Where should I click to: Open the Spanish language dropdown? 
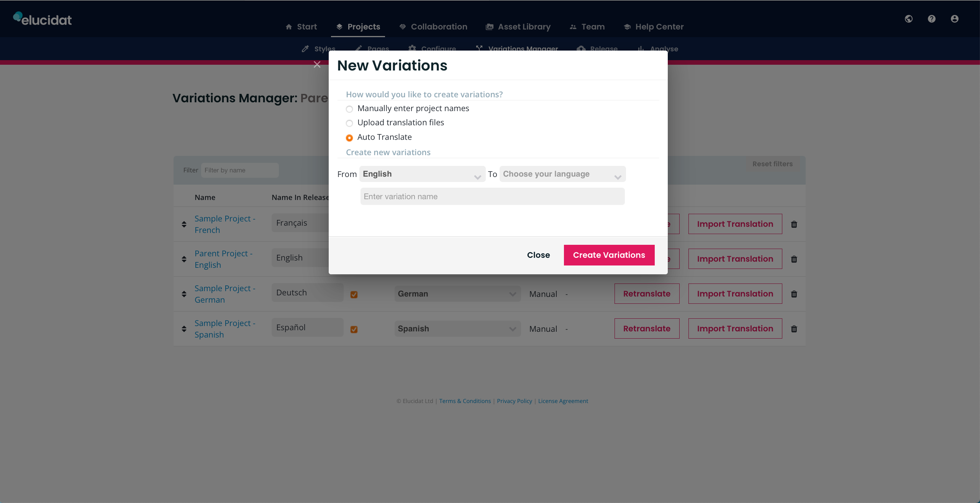tap(457, 329)
